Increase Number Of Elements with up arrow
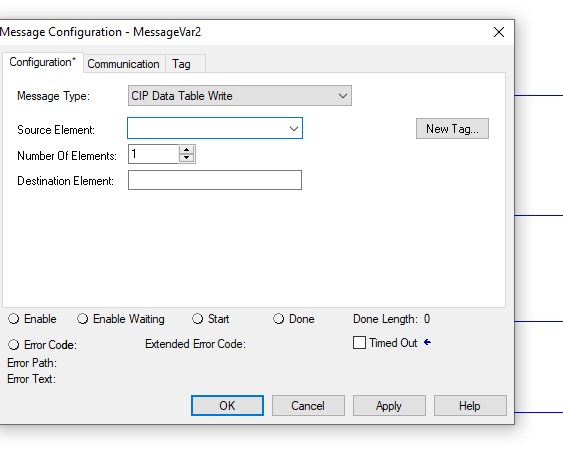Viewport: 563px width, 449px height. tap(186, 150)
